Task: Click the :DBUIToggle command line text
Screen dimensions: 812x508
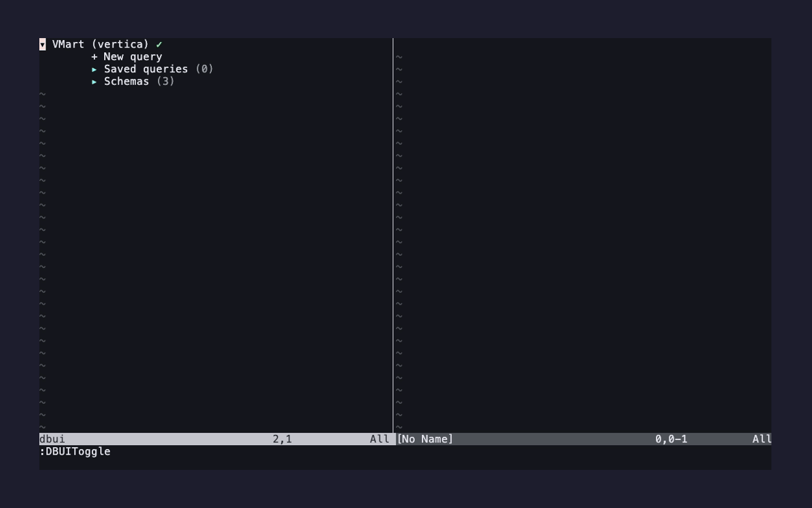Action: pyautogui.click(x=75, y=451)
